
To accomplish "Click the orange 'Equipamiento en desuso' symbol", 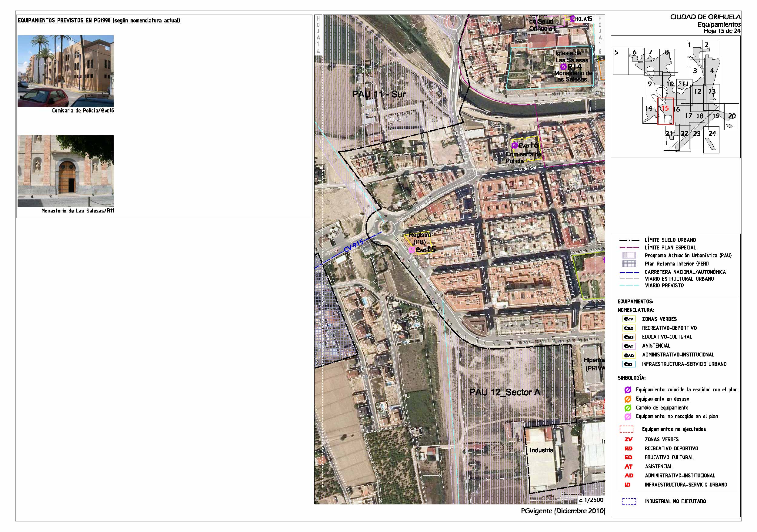I will 628,399.
